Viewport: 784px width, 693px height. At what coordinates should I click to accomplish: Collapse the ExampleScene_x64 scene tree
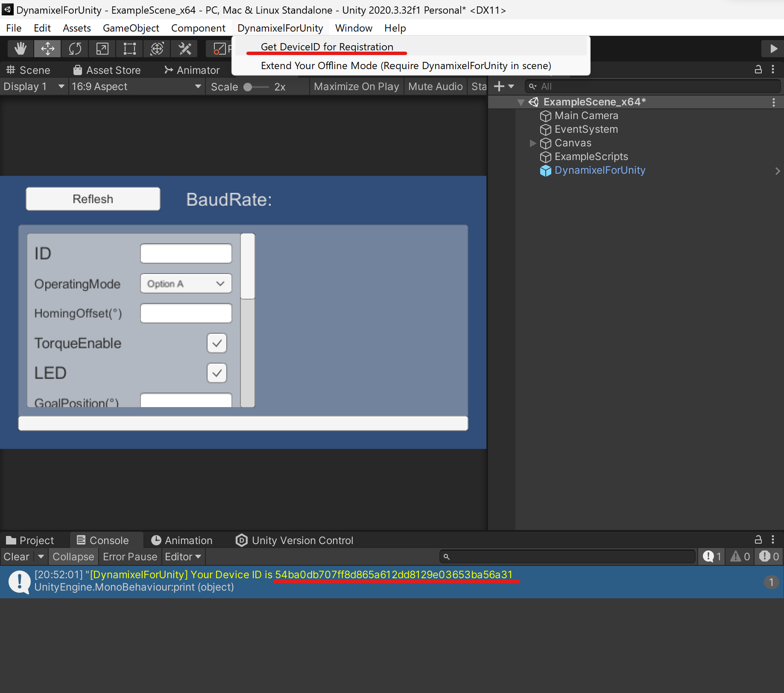tap(521, 102)
